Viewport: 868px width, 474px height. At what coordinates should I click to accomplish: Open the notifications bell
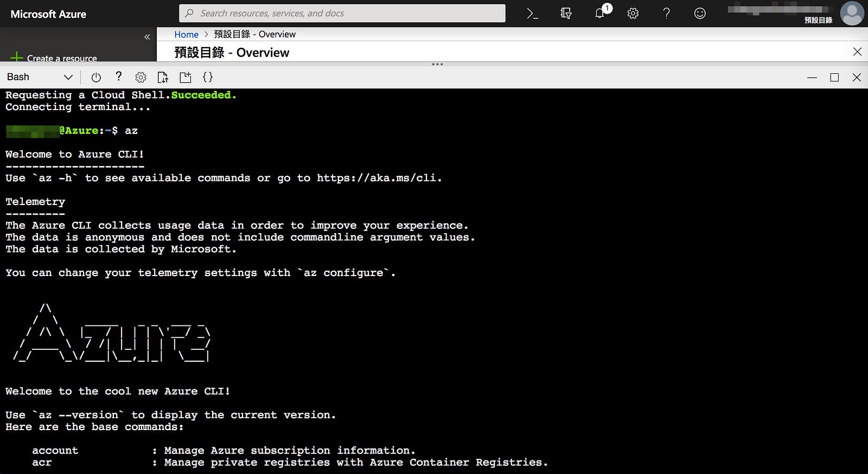tap(600, 13)
